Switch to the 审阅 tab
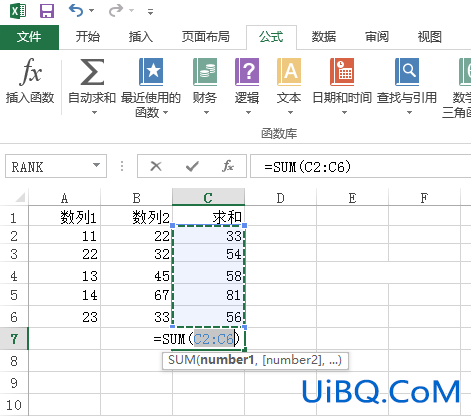 (377, 37)
